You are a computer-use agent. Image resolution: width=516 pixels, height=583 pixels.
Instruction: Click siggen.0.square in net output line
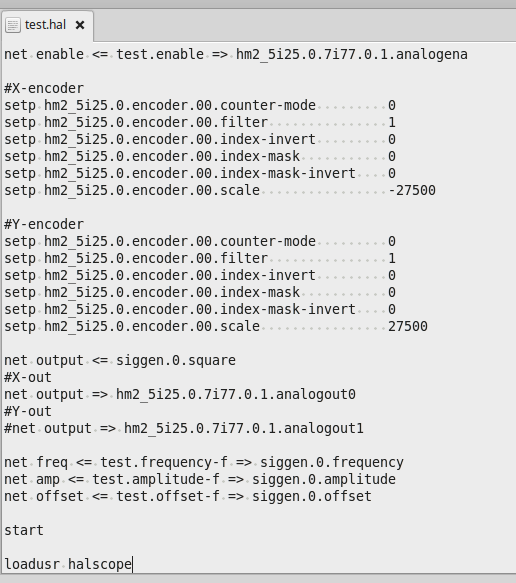click(x=176, y=361)
